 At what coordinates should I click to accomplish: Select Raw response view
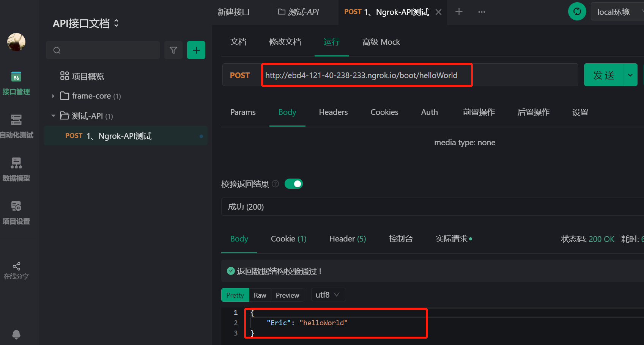pyautogui.click(x=260, y=295)
